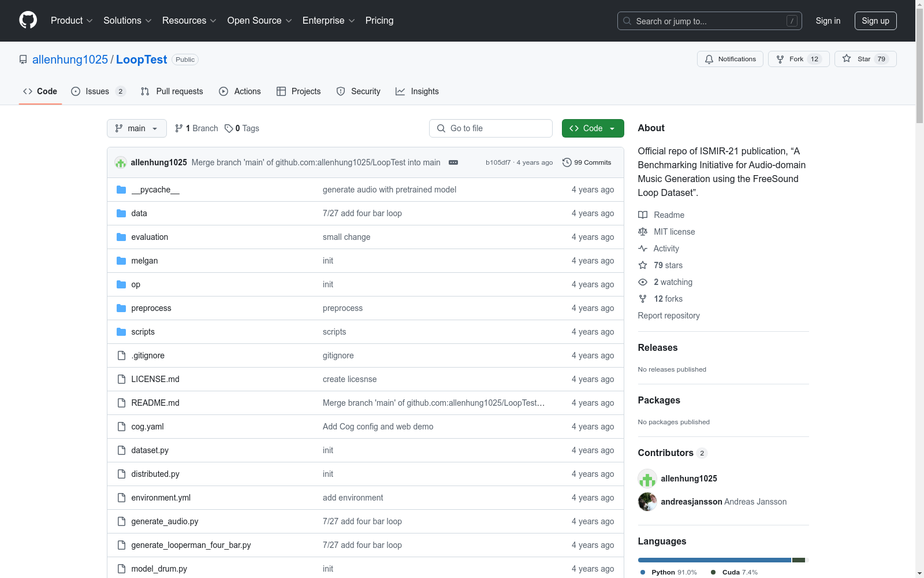
Task: Click the folder icon next to op
Action: [x=121, y=284]
